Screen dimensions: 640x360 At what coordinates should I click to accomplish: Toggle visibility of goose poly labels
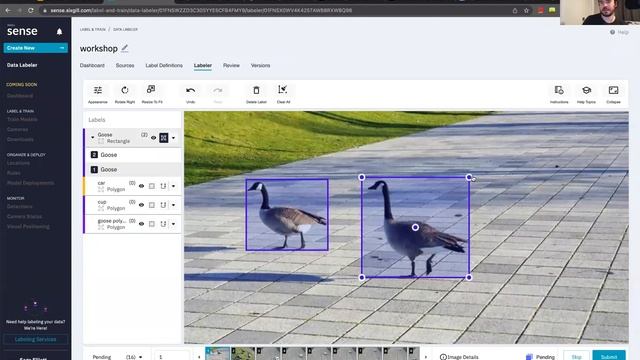click(x=142, y=224)
